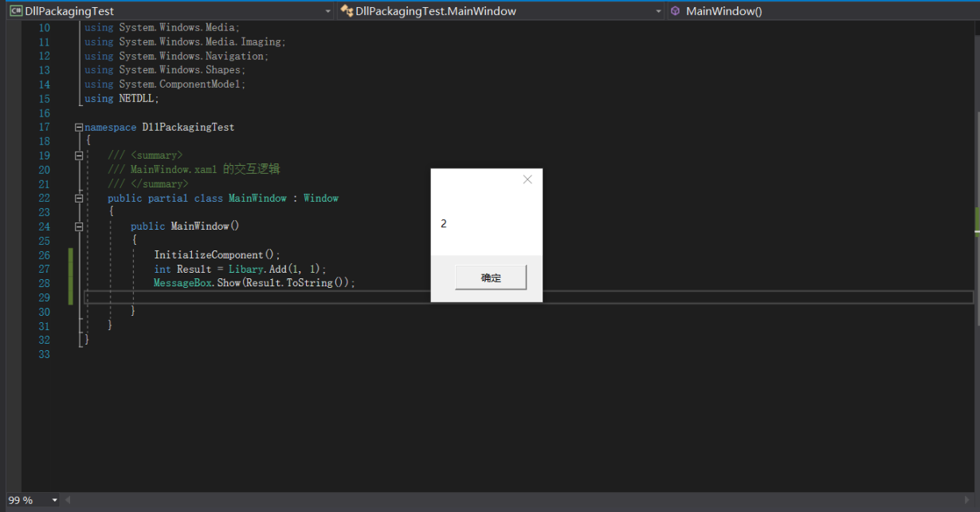Image resolution: width=980 pixels, height=512 pixels.
Task: Click the 确定 button in the message box
Action: coord(489,277)
